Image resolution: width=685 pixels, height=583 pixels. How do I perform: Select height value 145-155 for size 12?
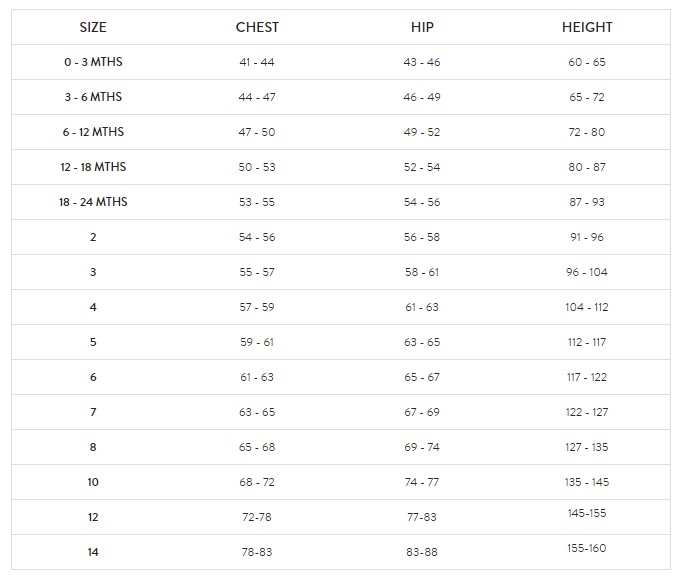pyautogui.click(x=587, y=514)
